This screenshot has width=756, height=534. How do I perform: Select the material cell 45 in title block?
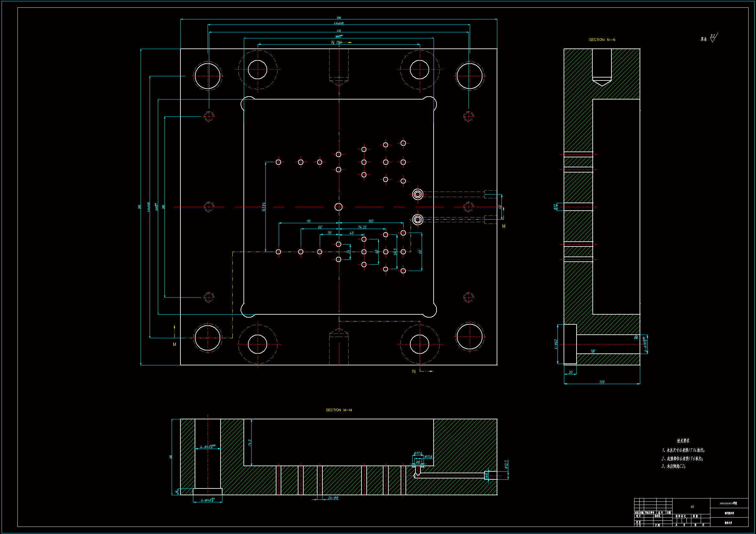point(692,507)
